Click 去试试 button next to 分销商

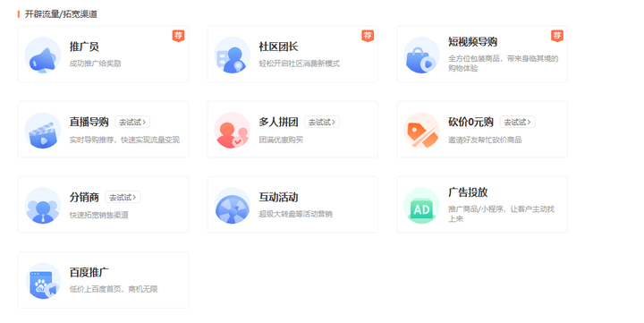click(x=123, y=197)
